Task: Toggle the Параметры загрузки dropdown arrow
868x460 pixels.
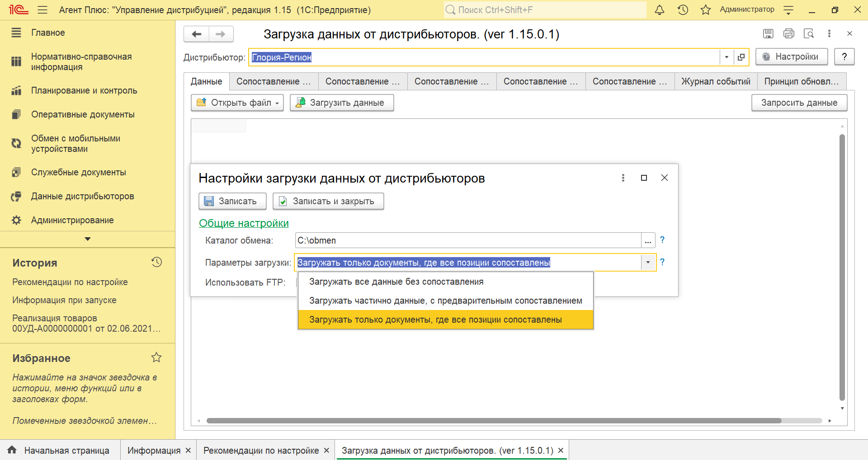Action: coord(648,262)
